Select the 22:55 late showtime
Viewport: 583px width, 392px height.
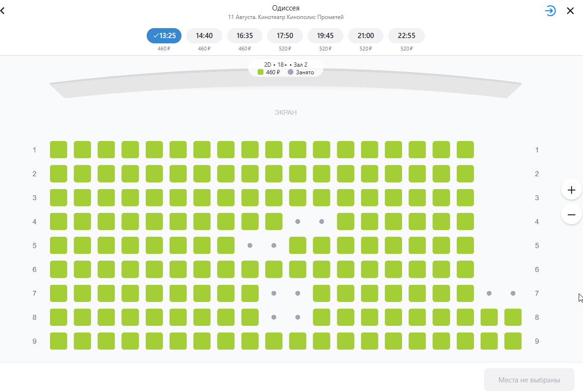pyautogui.click(x=407, y=36)
